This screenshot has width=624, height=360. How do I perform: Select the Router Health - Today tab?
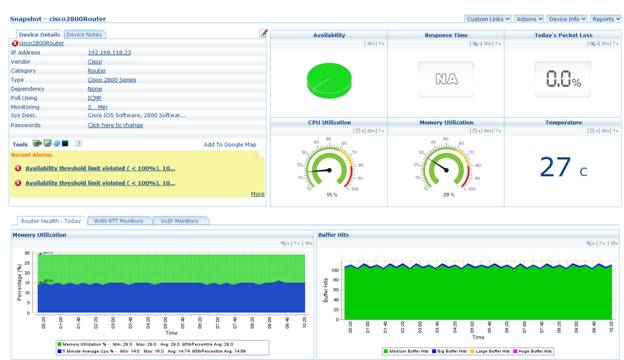51,221
